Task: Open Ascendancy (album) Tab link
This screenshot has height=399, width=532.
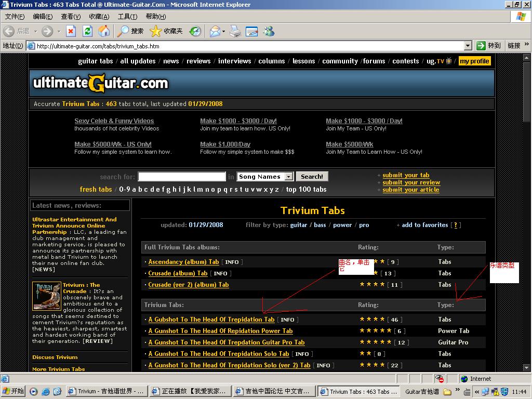Action: point(183,262)
